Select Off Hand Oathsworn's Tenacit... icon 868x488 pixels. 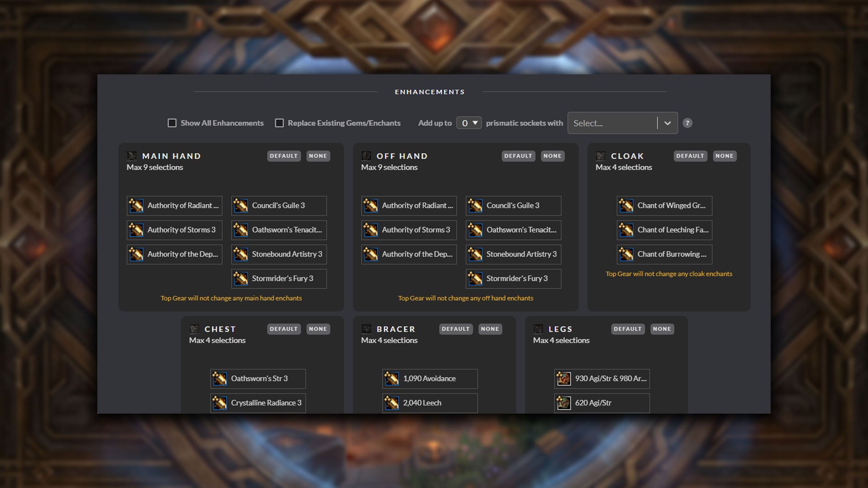point(475,230)
